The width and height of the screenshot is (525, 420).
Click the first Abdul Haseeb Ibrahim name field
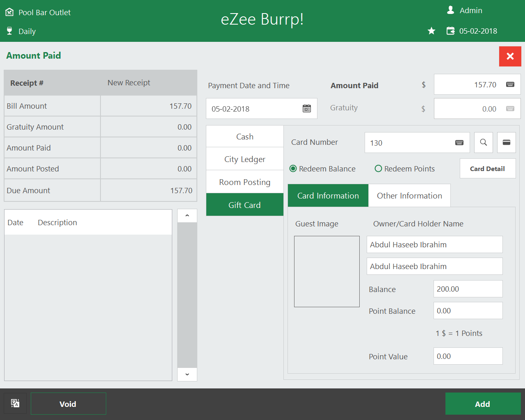pyautogui.click(x=435, y=244)
